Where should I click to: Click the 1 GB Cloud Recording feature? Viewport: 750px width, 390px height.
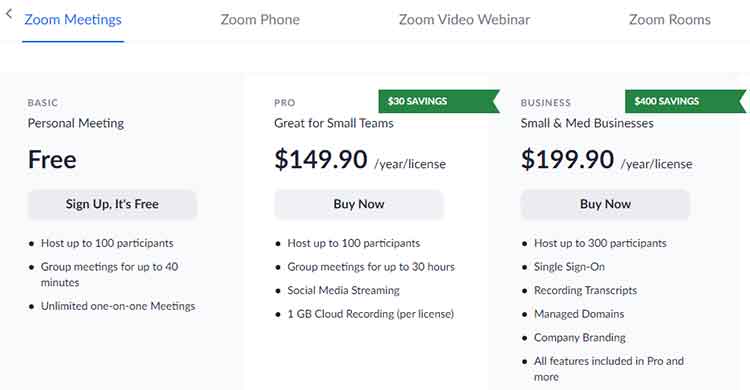(371, 314)
